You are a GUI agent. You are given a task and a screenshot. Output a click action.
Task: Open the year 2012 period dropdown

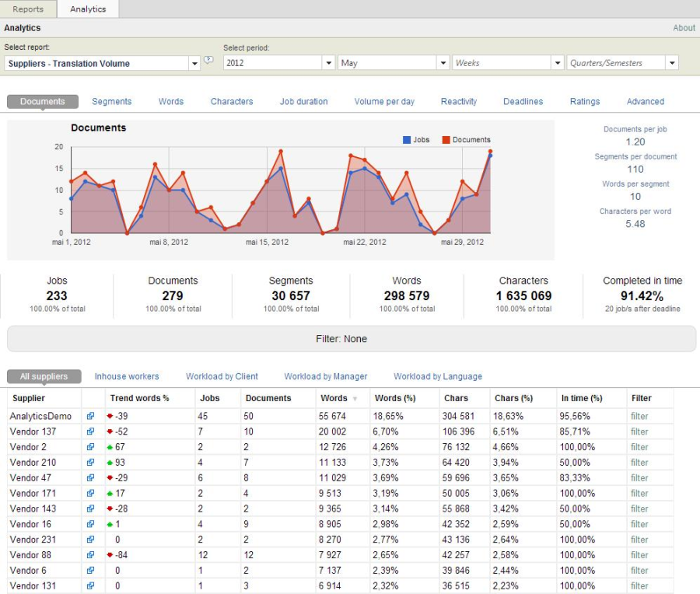click(329, 64)
